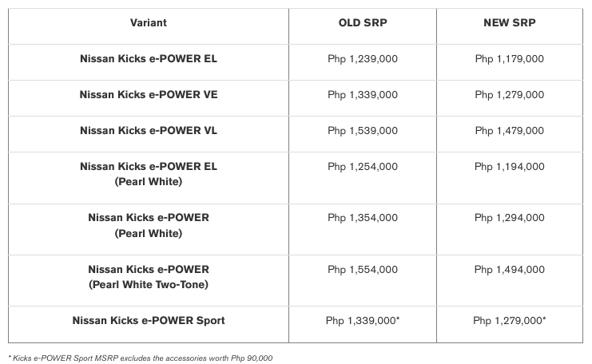This screenshot has height=364, width=592.
Task: Click the new price Php 1,179,000
Action: pyautogui.click(x=509, y=59)
